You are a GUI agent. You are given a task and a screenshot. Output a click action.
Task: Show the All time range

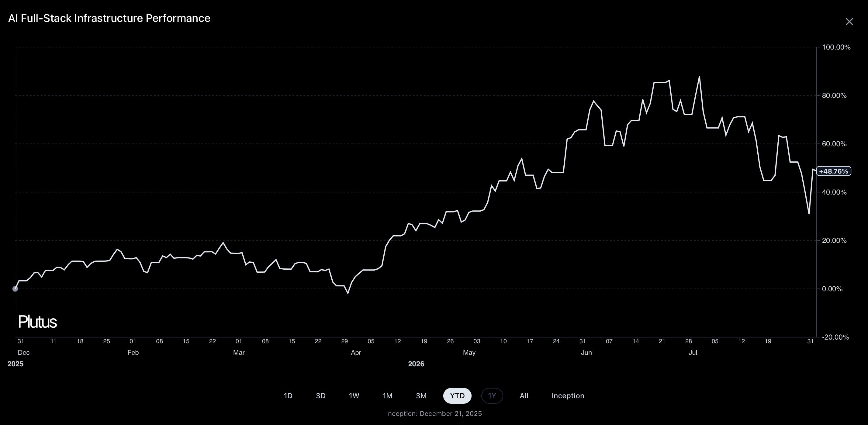(524, 396)
